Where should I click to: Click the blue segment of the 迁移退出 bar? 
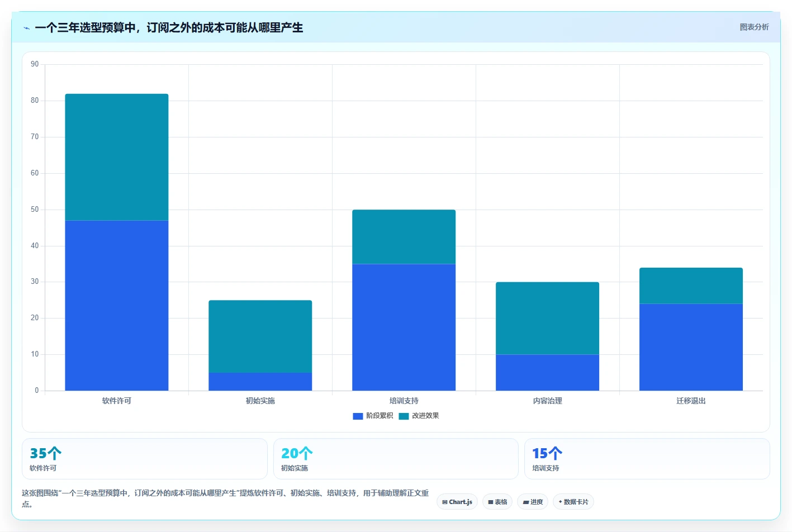[691, 347]
